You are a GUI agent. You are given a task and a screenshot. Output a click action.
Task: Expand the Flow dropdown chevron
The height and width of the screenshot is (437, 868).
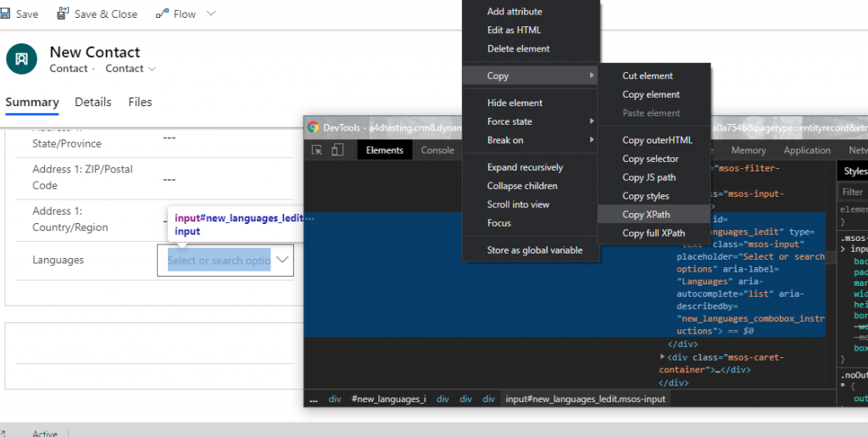(211, 14)
